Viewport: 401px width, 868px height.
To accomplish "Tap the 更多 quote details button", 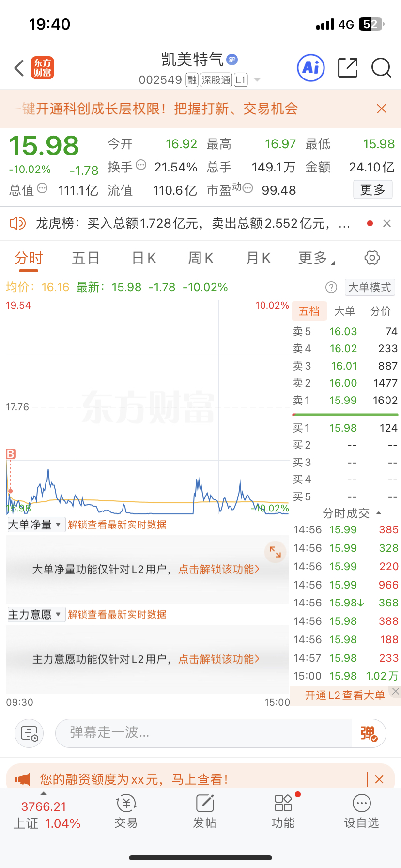I will (372, 189).
